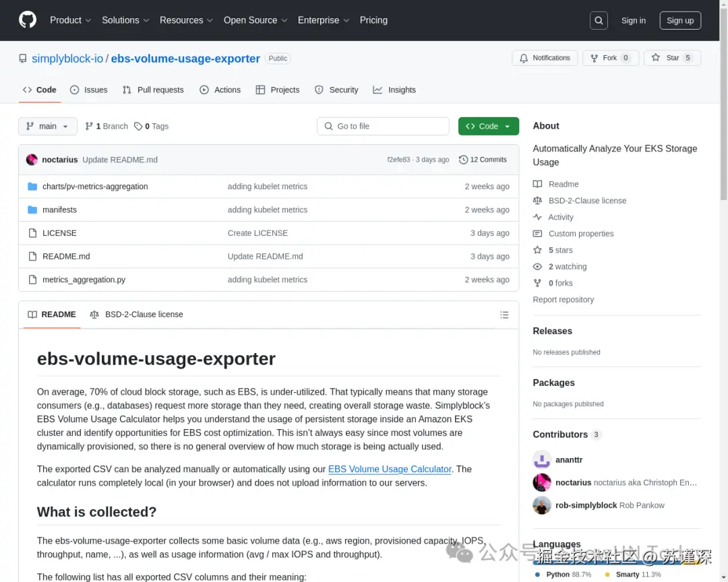Image resolution: width=728 pixels, height=582 pixels.
Task: Switch to the Insights tab
Action: [x=394, y=90]
